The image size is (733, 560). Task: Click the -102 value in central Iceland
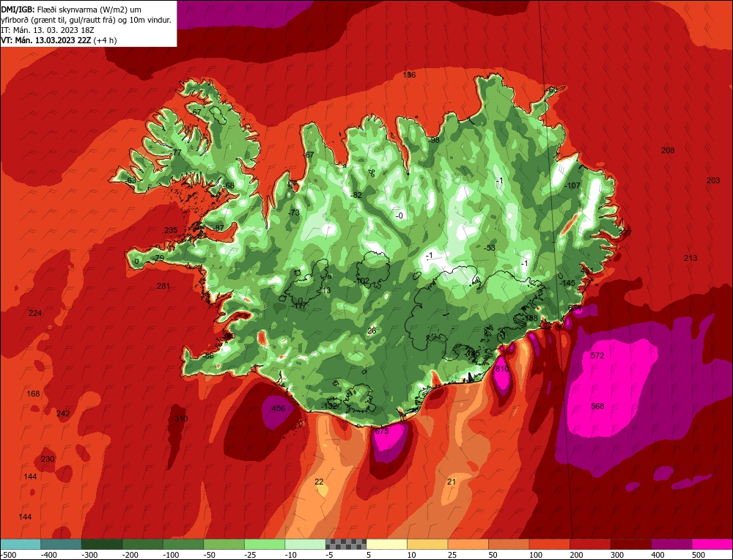click(361, 281)
